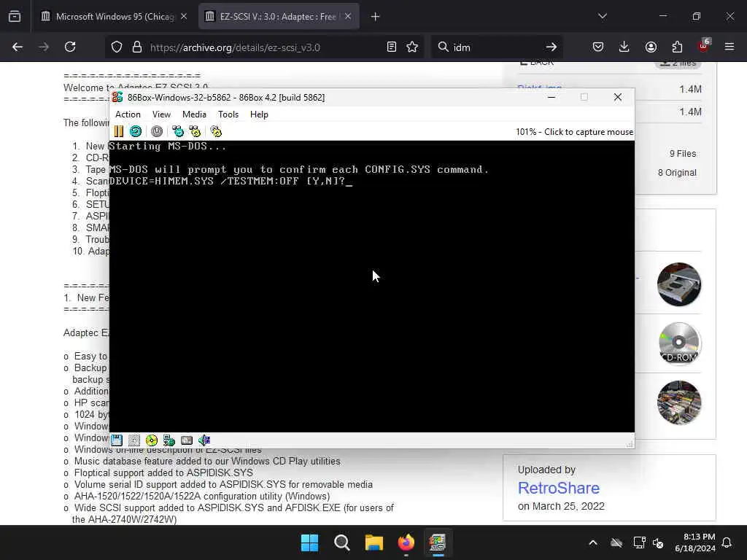Screen dimensions: 747x560
Task: Open the Tools menu in 86Box
Action: [x=228, y=114]
